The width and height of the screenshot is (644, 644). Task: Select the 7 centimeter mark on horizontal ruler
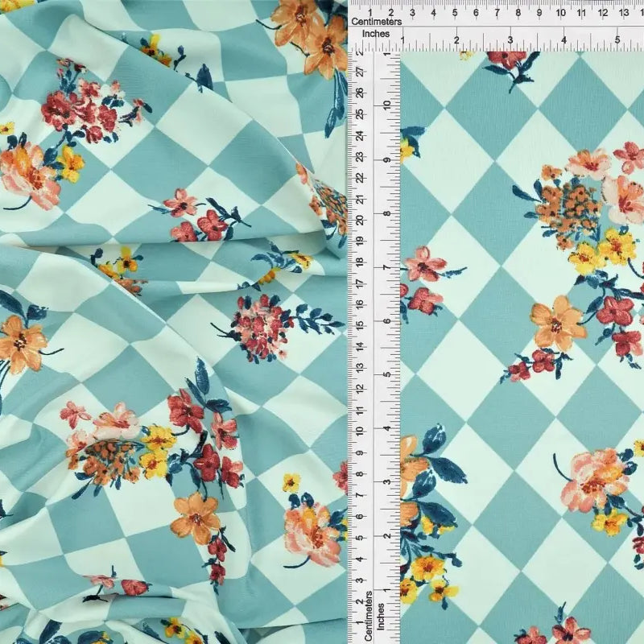pos(497,13)
